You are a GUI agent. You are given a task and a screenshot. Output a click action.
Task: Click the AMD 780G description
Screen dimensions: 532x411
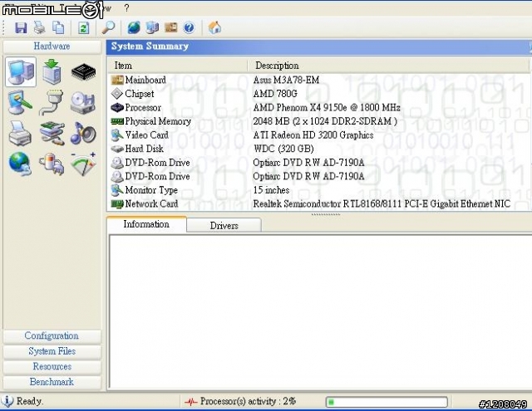[275, 94]
